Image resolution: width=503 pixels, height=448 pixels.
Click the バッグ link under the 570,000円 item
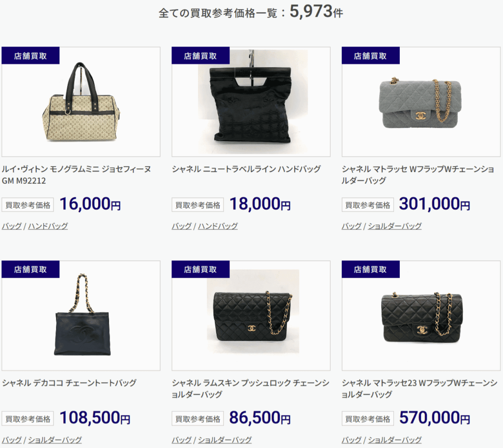coord(352,440)
